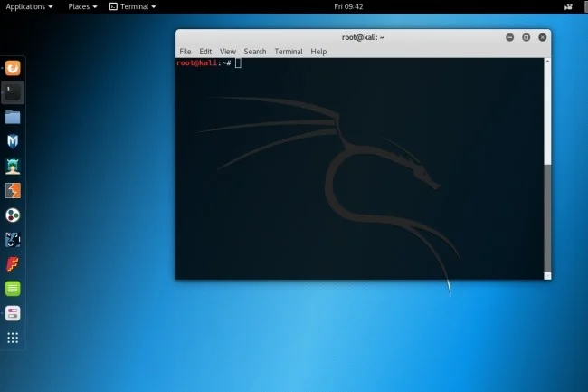Image resolution: width=588 pixels, height=392 pixels.
Task: Open the Search menu in the terminal
Action: click(255, 52)
